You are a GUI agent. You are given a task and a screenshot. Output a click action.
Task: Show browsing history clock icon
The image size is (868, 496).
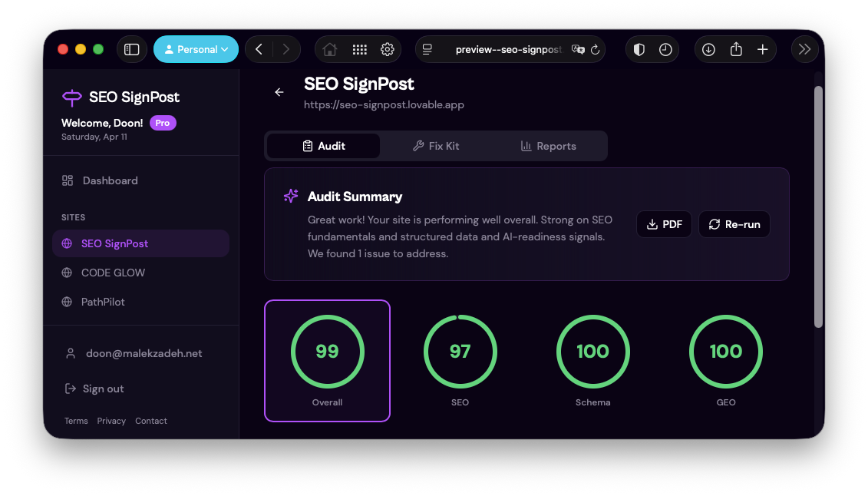(665, 49)
